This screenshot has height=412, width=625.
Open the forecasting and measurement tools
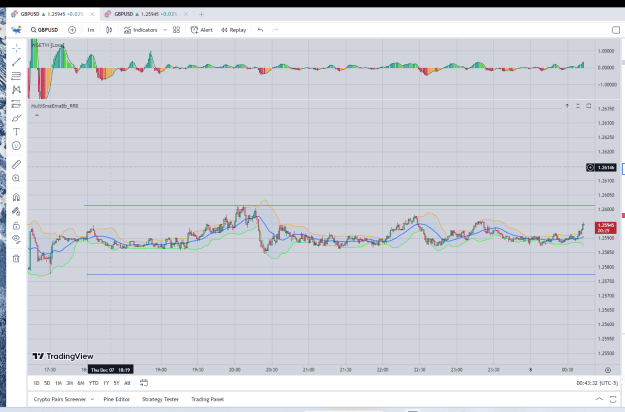tap(16, 104)
